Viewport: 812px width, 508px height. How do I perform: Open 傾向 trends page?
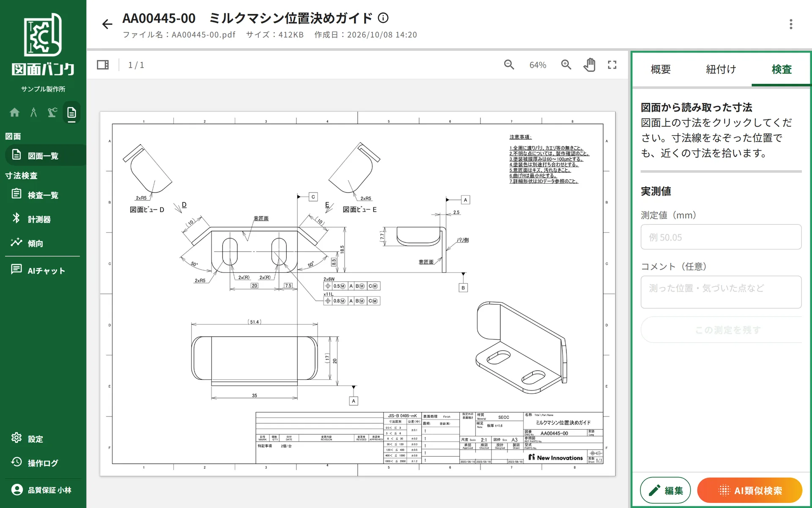pos(43,243)
